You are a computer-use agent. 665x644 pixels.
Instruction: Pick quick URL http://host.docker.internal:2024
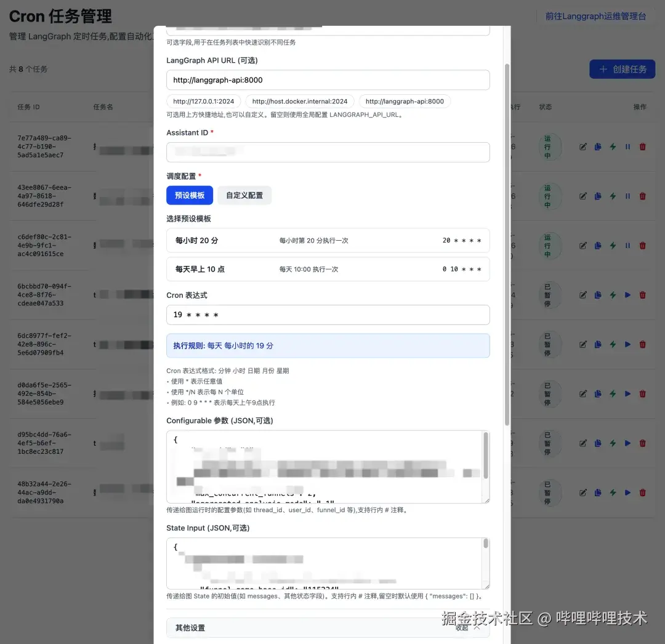tap(300, 102)
